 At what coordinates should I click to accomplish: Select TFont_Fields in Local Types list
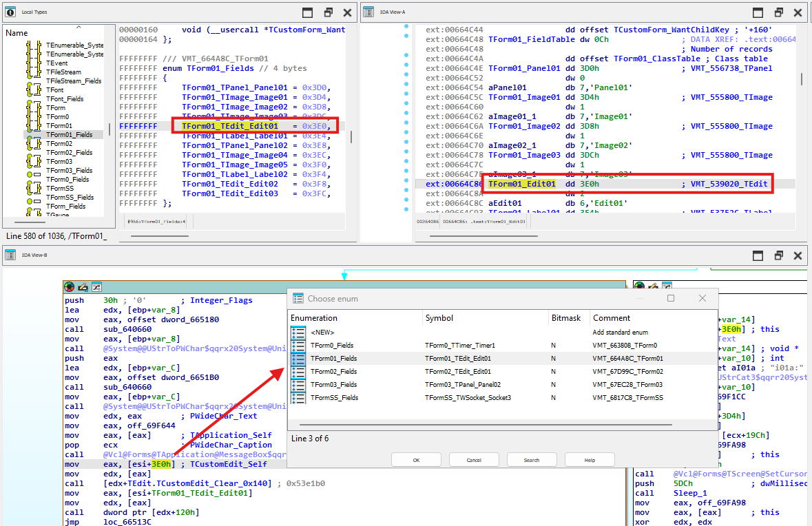point(65,99)
